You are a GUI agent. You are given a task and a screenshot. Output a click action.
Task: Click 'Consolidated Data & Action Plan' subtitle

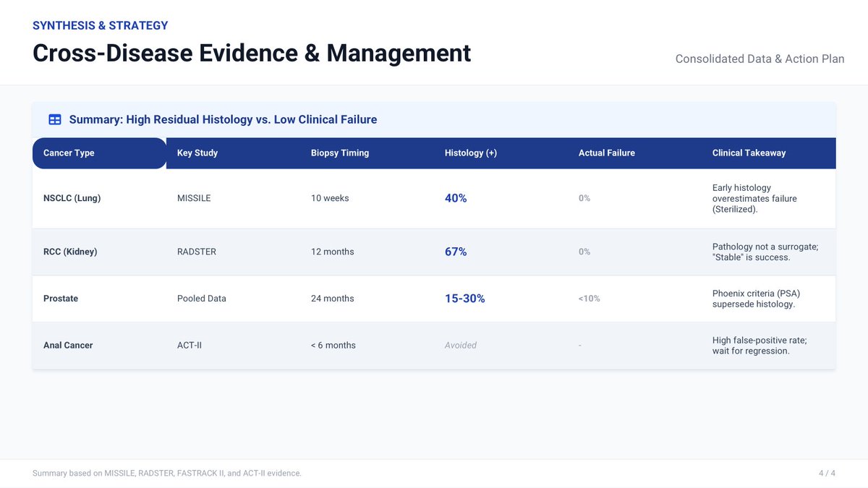(x=760, y=59)
